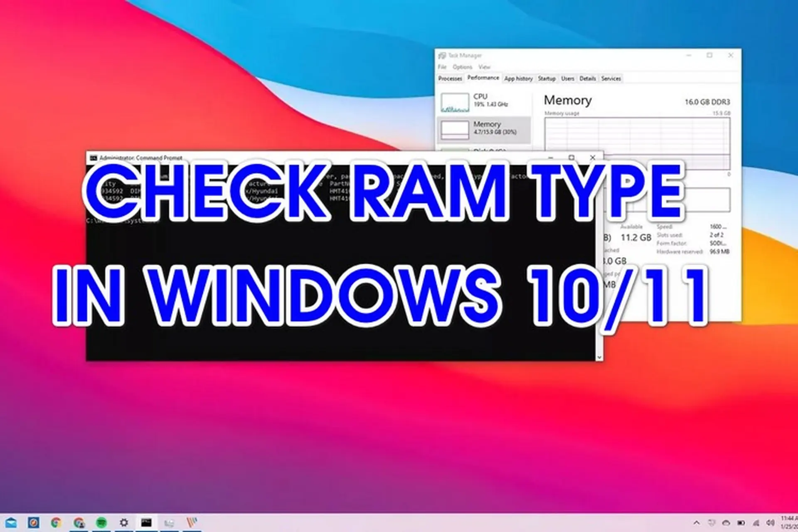Open the App history tab
This screenshot has width=798, height=532.
(x=519, y=78)
